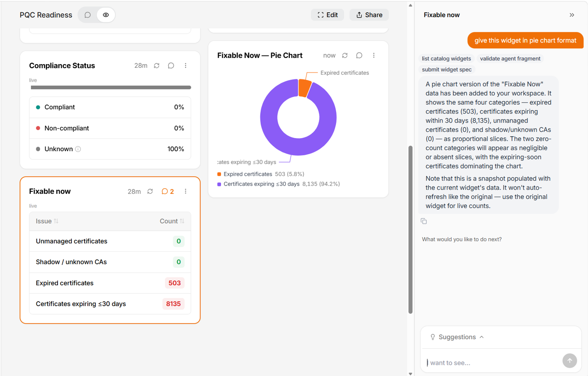This screenshot has width=588, height=376.
Task: Click the orange 'give this widget in pie chart format' message
Action: click(525, 40)
